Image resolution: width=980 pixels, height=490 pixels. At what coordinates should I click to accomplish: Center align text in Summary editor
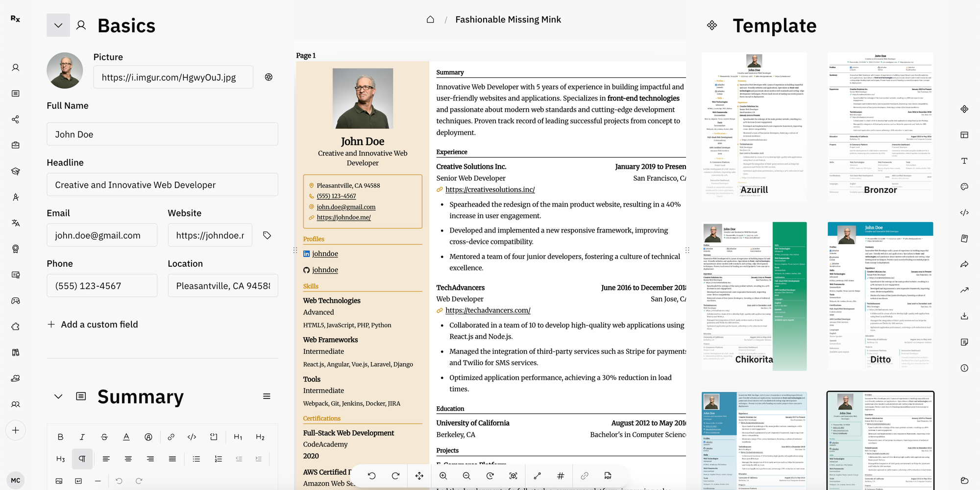click(128, 459)
